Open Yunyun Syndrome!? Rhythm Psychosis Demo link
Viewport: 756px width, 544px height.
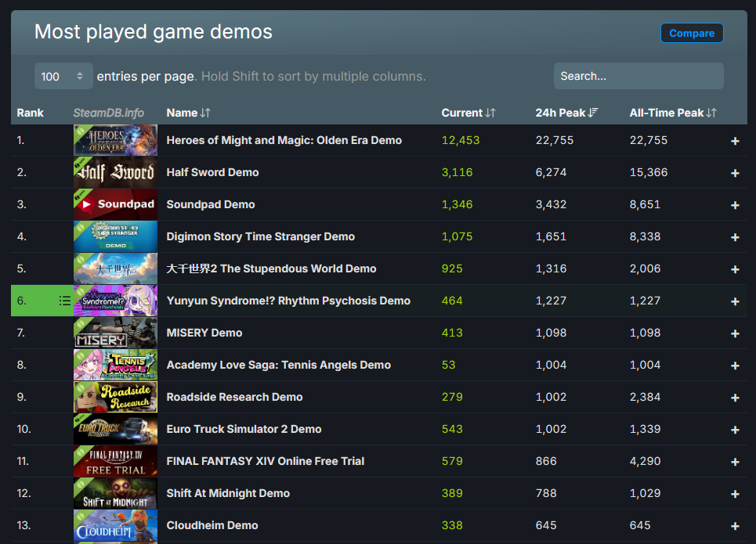(x=288, y=301)
